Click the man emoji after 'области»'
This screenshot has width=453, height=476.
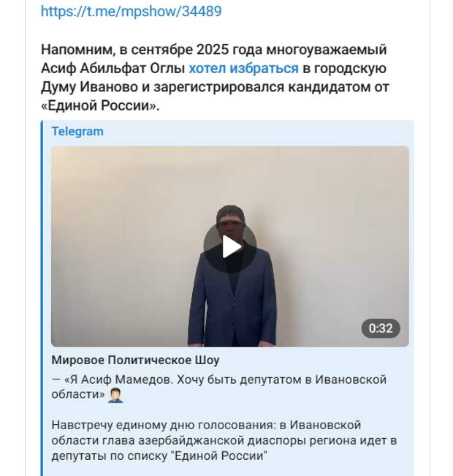[115, 395]
